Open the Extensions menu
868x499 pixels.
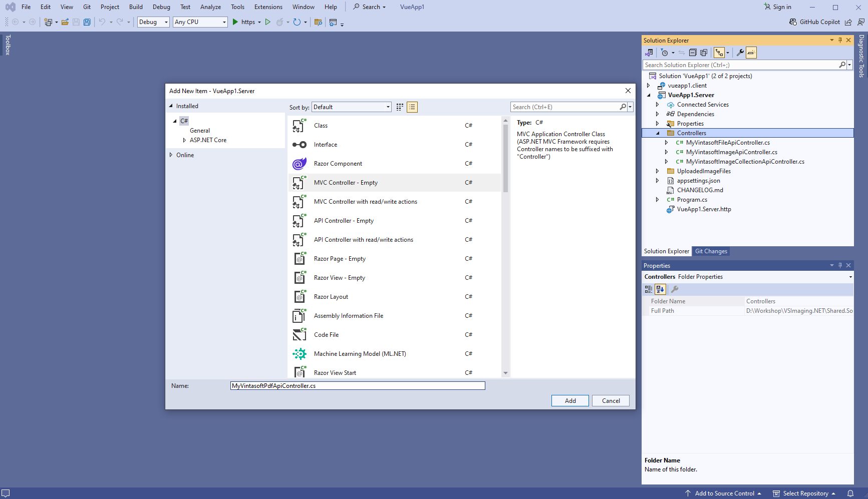(x=268, y=7)
